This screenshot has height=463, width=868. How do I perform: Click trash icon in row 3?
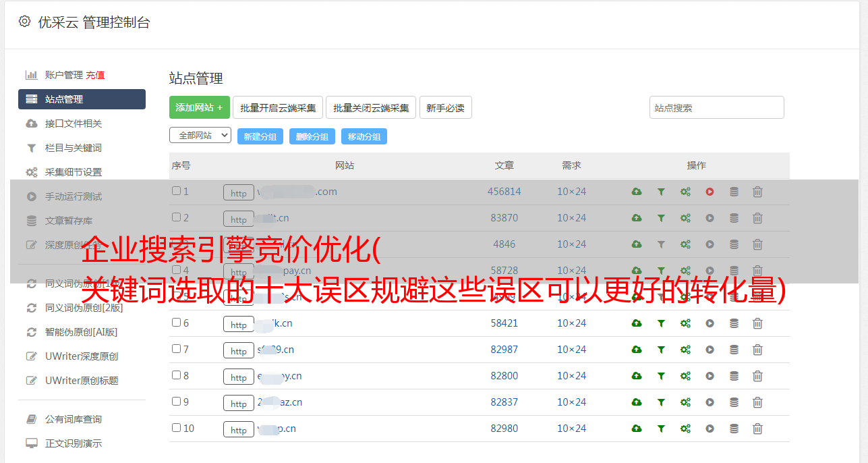[x=757, y=244]
